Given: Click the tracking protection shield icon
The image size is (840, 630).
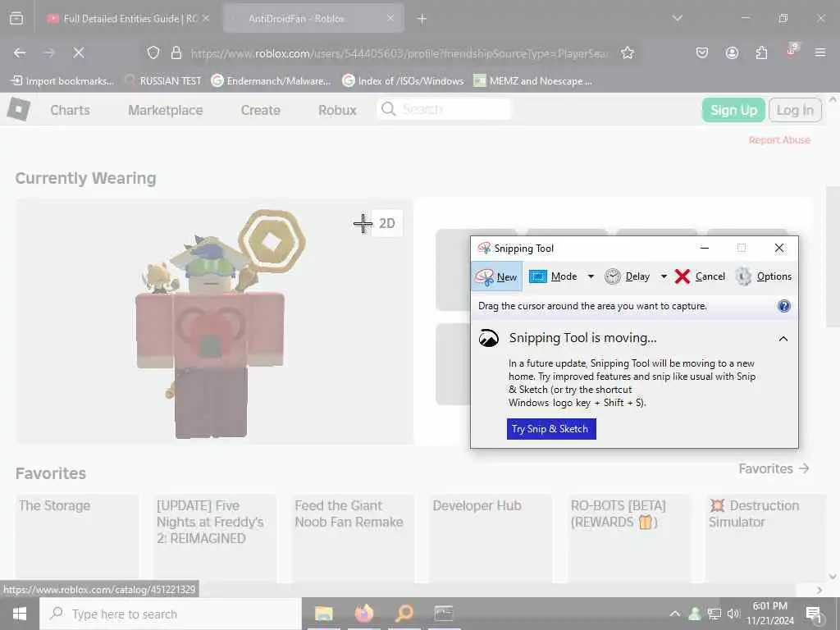Looking at the screenshot, I should point(153,53).
